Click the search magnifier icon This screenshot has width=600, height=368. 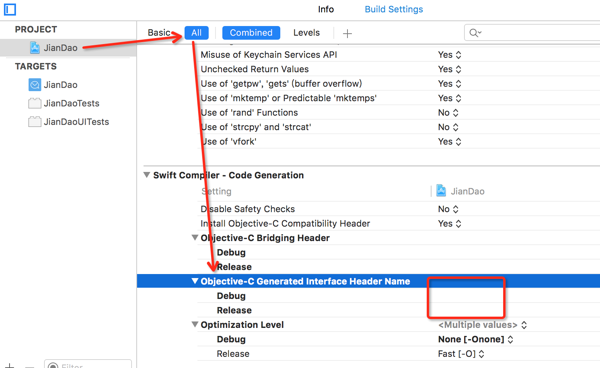coord(475,33)
